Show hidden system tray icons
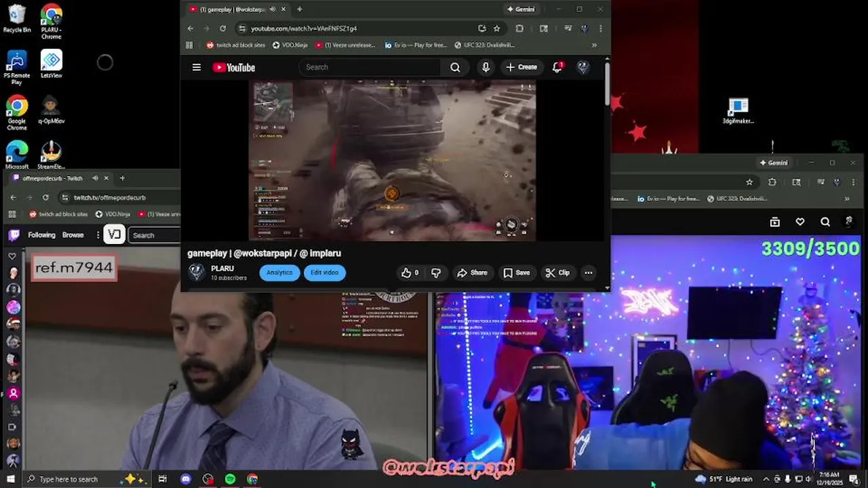 click(766, 479)
